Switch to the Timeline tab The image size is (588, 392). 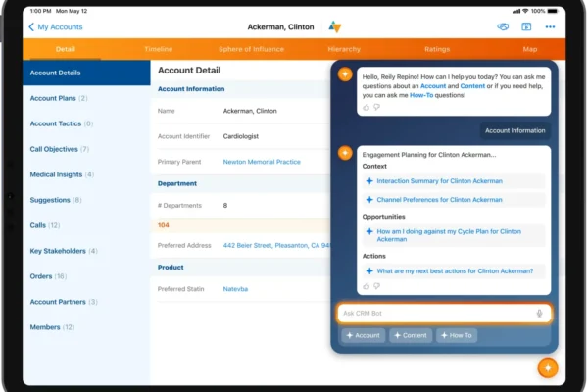point(158,49)
